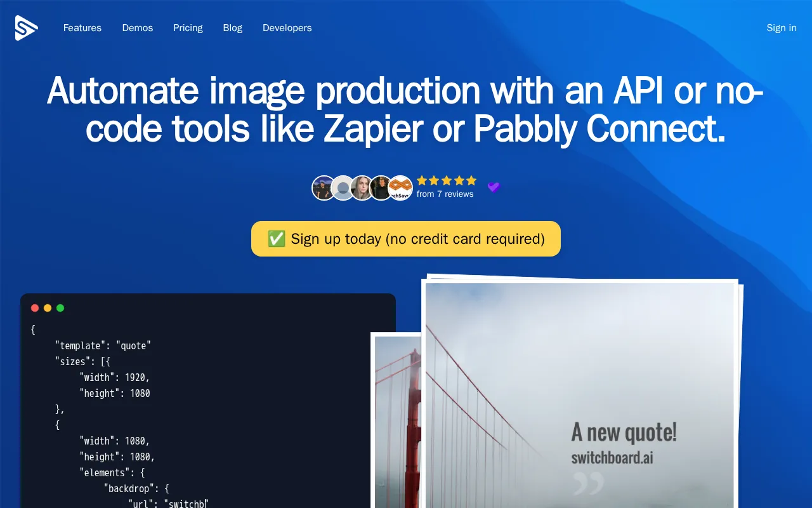The image size is (812, 508).
Task: Click the yellow dot in code window
Action: [48, 308]
